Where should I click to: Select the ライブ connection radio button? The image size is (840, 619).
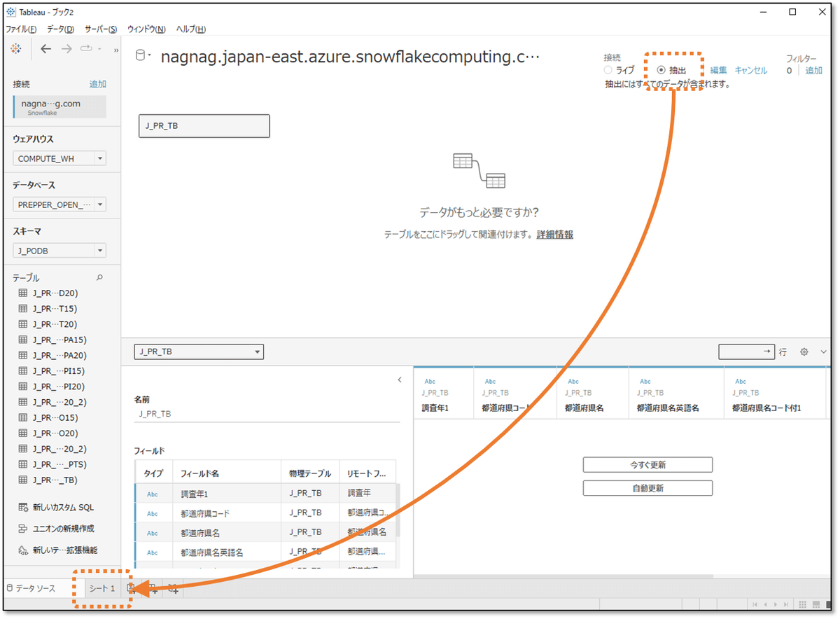coord(608,70)
